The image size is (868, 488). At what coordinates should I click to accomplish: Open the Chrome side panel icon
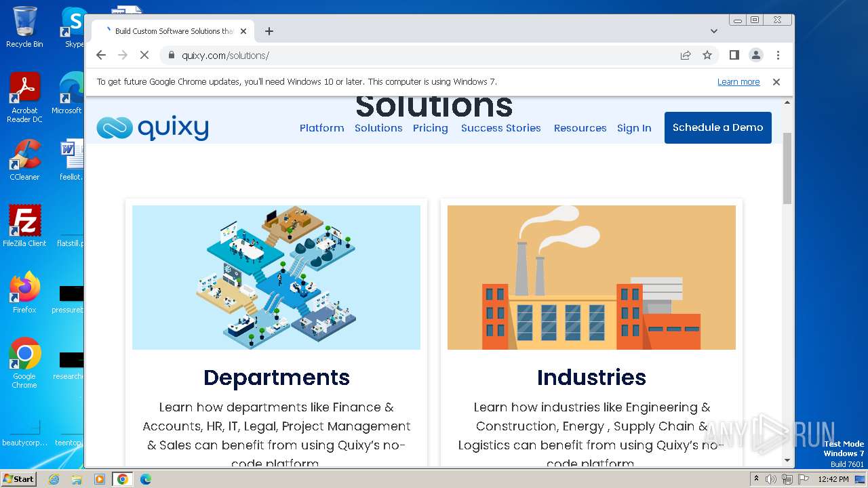click(734, 56)
